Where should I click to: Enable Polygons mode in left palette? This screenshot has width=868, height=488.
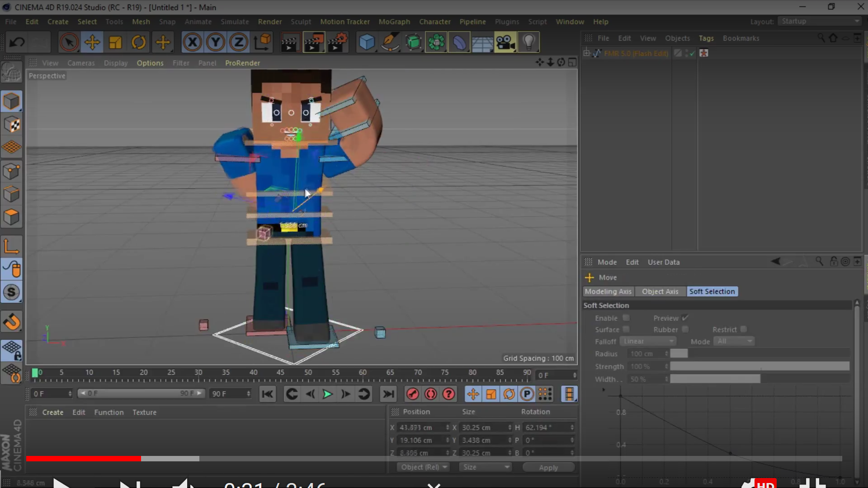12,217
